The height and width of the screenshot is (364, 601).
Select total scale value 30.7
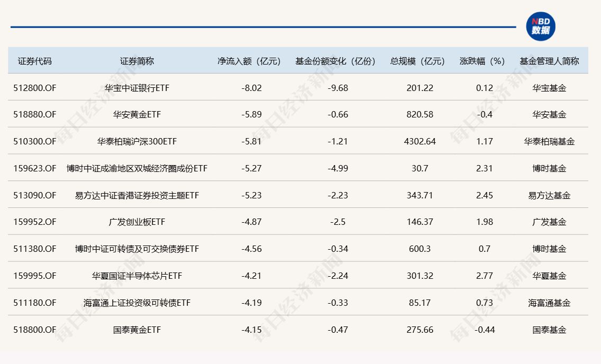(420, 168)
